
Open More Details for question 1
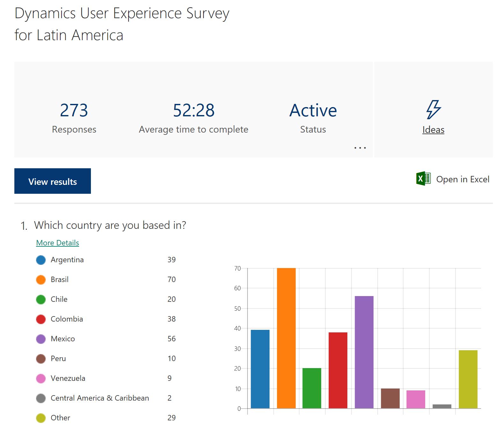pyautogui.click(x=57, y=243)
